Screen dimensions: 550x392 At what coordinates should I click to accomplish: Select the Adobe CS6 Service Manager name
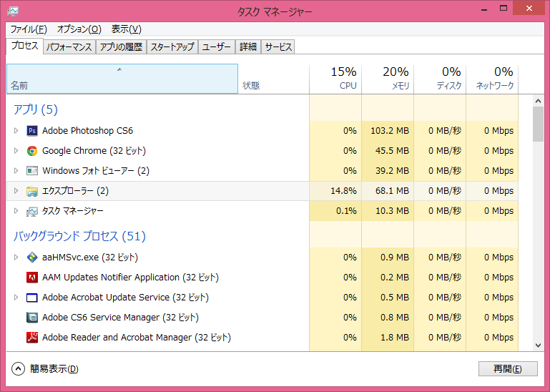tap(120, 318)
